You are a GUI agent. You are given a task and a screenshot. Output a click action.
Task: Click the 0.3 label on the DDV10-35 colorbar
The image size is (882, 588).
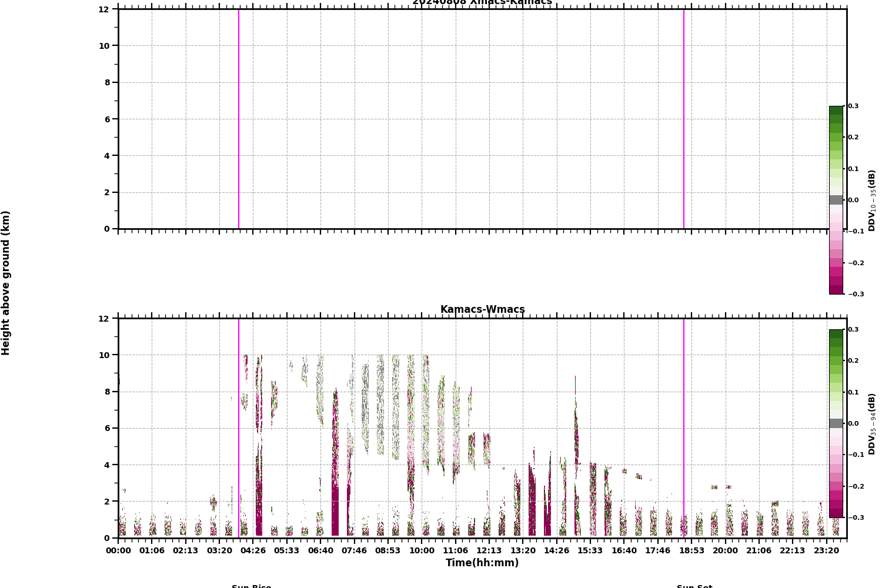tap(853, 106)
